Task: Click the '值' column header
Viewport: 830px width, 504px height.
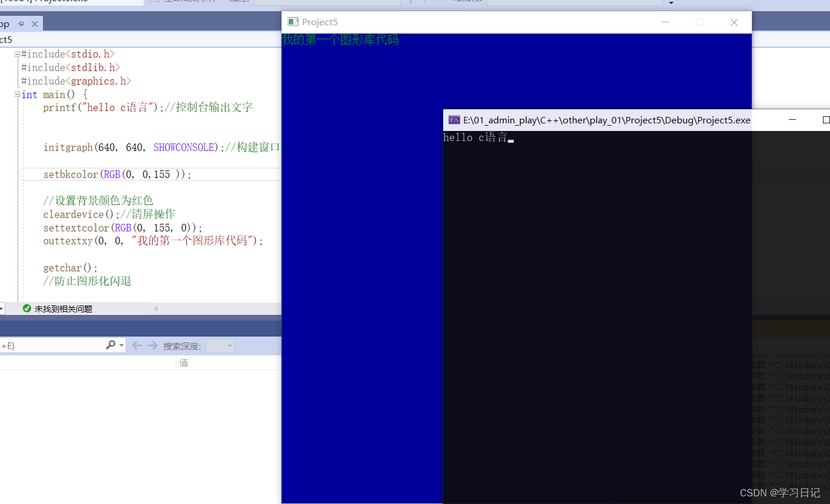Action: coord(184,363)
